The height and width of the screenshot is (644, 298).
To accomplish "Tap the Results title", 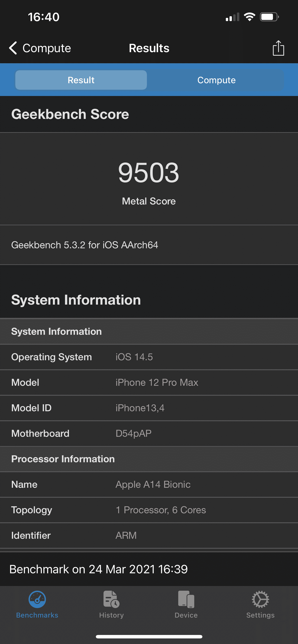I will coord(149,48).
